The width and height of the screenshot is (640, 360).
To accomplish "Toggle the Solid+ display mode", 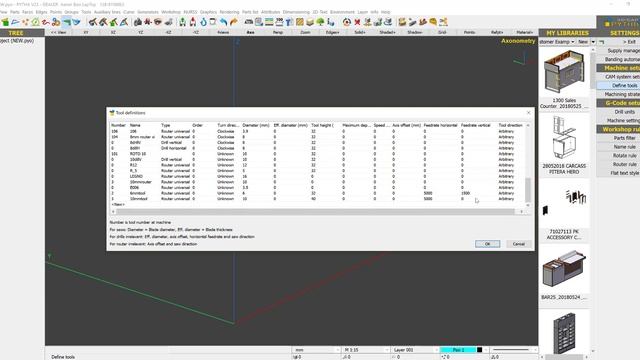I will click(360, 32).
